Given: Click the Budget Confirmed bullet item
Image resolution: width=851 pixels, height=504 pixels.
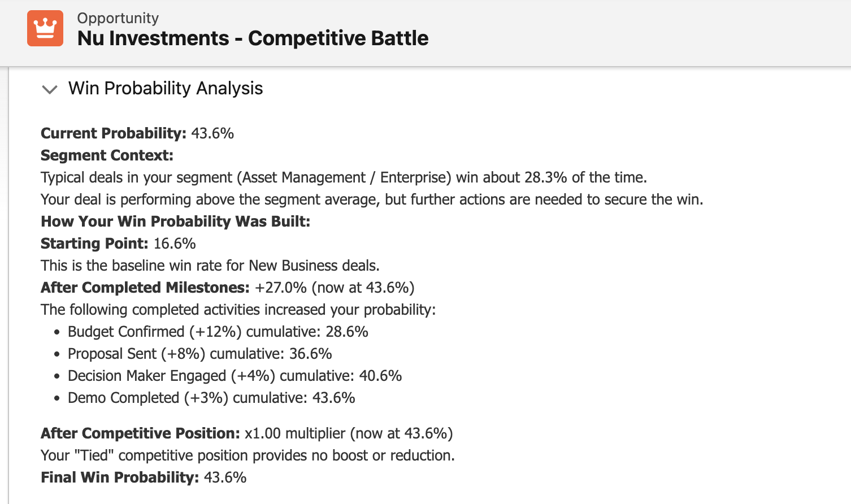Looking at the screenshot, I should tap(218, 332).
